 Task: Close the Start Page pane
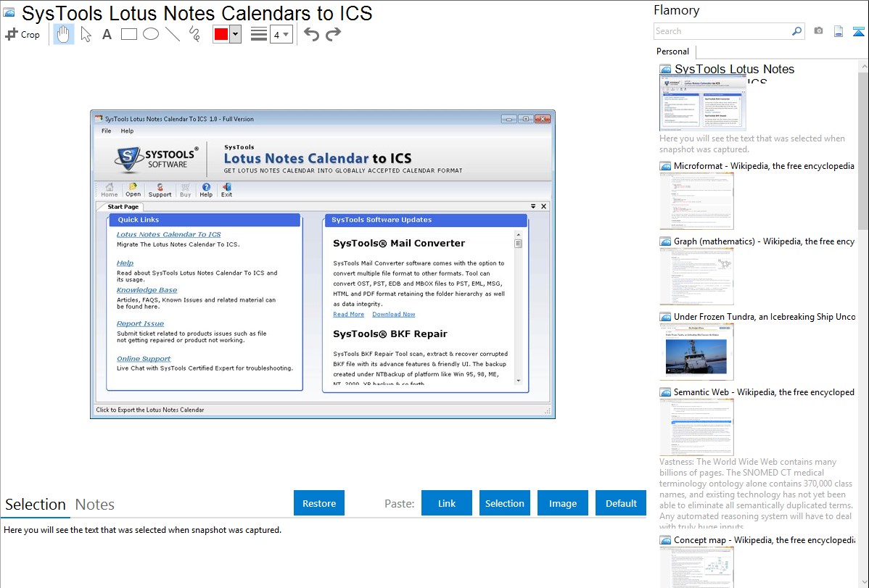[544, 206]
